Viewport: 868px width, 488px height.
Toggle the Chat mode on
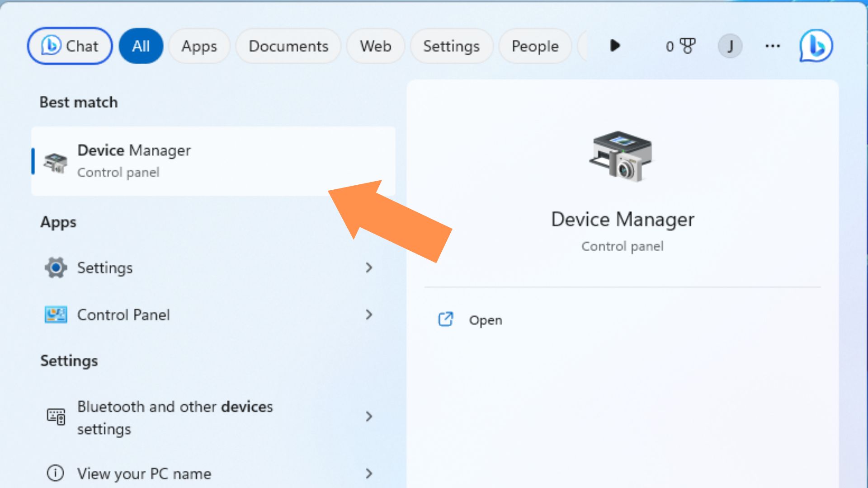69,46
